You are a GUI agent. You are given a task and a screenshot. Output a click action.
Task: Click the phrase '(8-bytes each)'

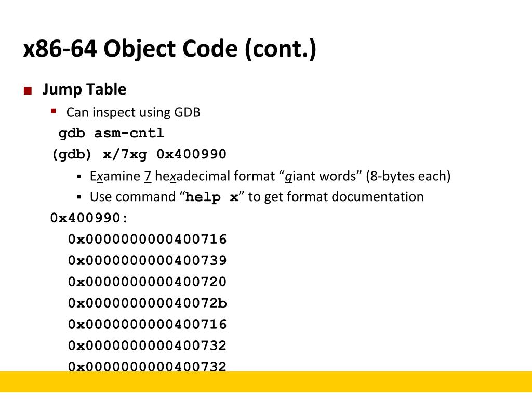408,176
